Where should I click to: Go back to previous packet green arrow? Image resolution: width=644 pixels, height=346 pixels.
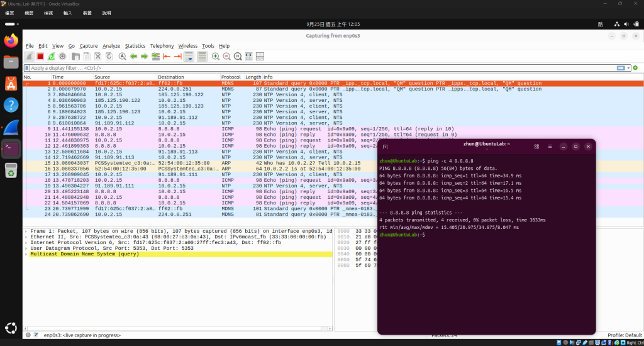point(133,56)
